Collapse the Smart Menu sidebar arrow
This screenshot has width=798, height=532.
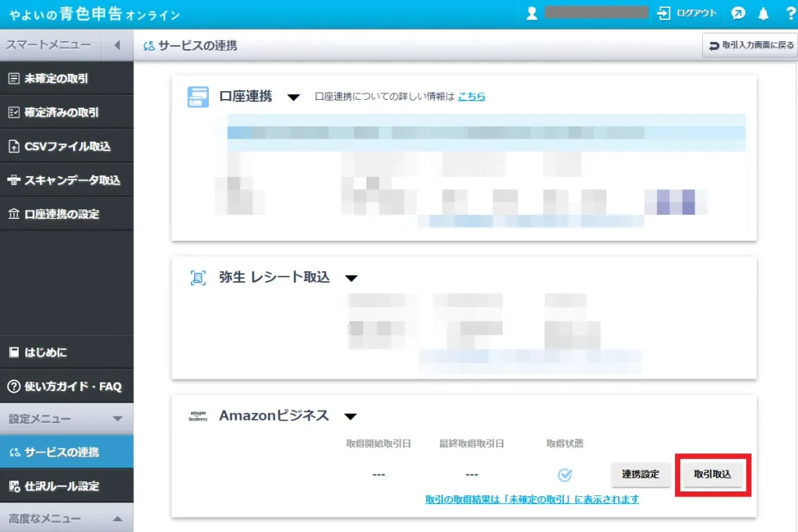(x=118, y=45)
